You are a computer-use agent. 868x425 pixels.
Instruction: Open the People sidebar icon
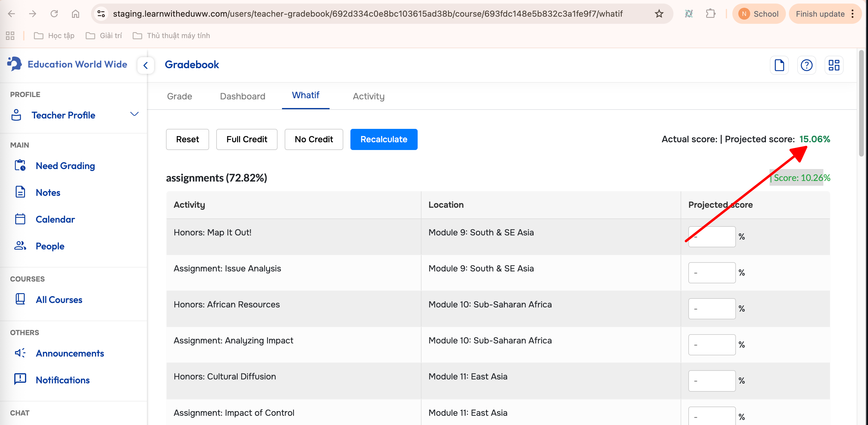20,246
